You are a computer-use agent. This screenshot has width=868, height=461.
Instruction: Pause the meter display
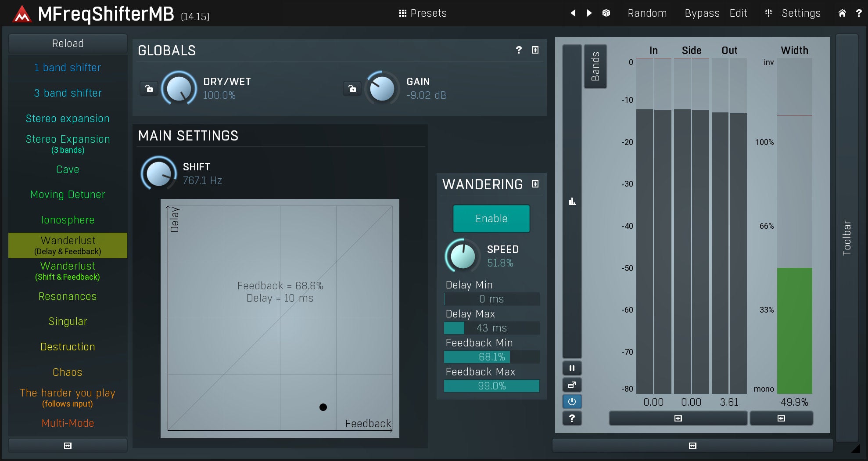(572, 368)
